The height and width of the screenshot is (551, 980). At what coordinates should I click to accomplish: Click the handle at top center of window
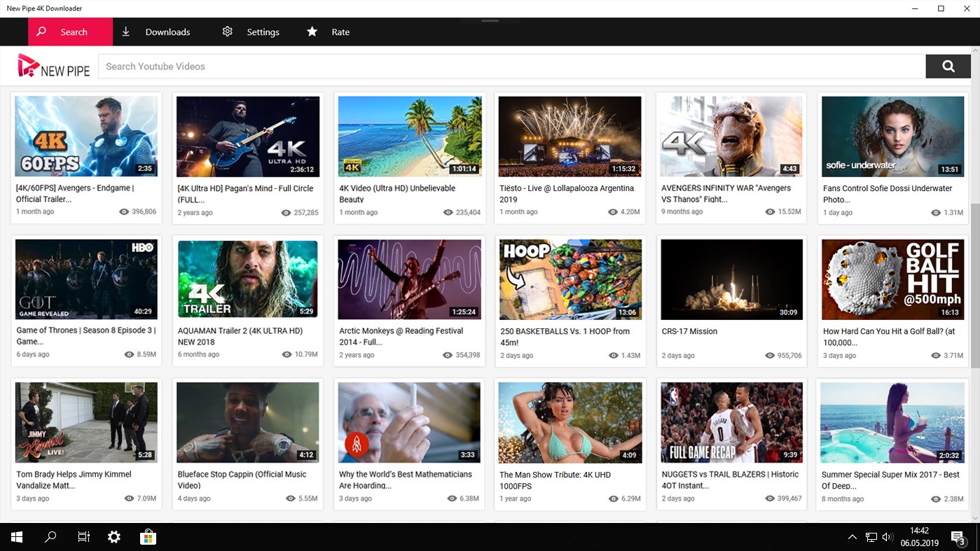(490, 20)
